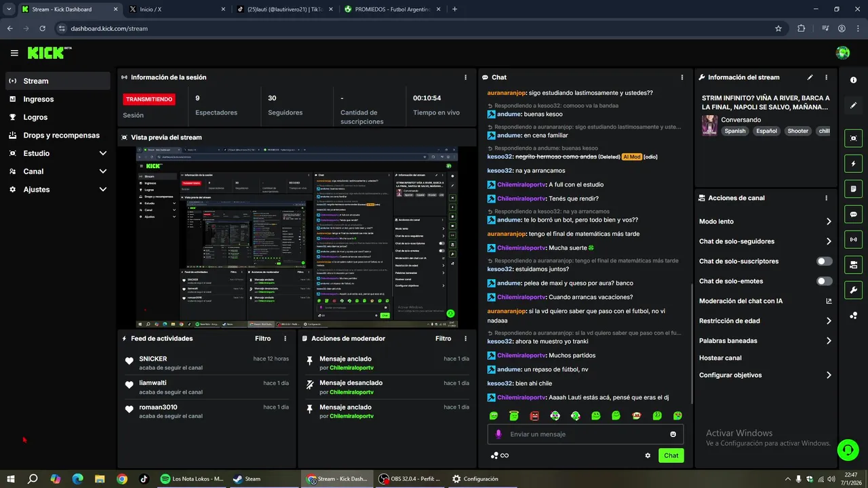The image size is (868, 488).
Task: Open Windows Start menu
Action: click(x=11, y=479)
